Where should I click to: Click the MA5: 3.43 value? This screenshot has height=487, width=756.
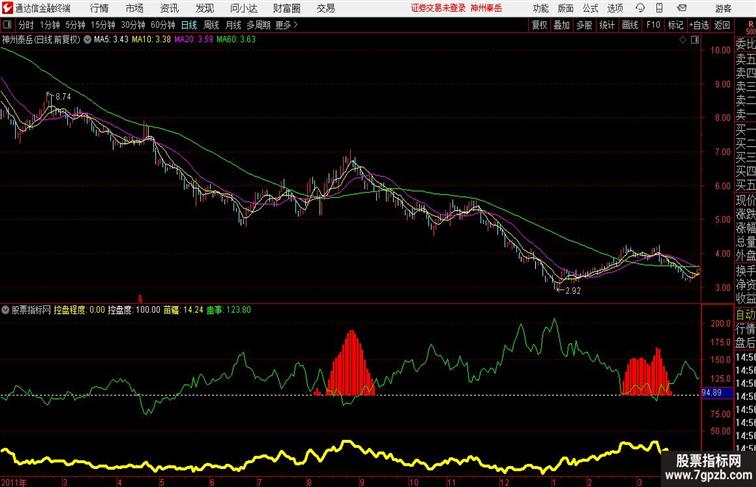coord(111,40)
